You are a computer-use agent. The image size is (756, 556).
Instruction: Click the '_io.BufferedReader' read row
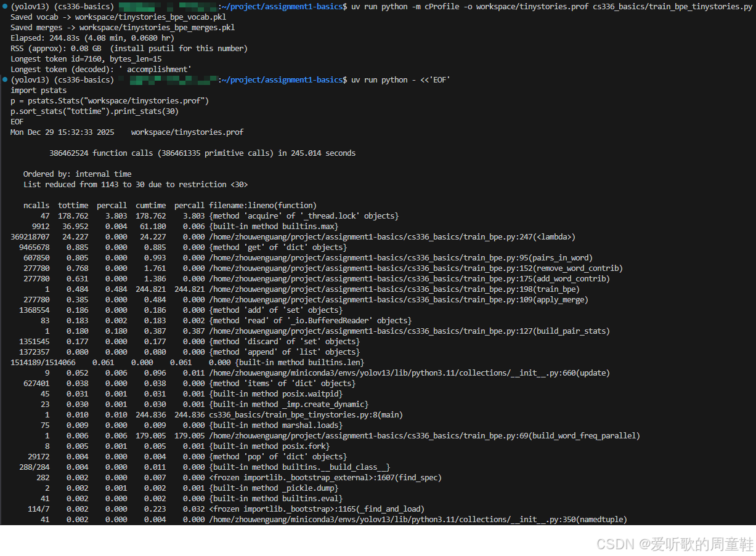(x=226, y=321)
